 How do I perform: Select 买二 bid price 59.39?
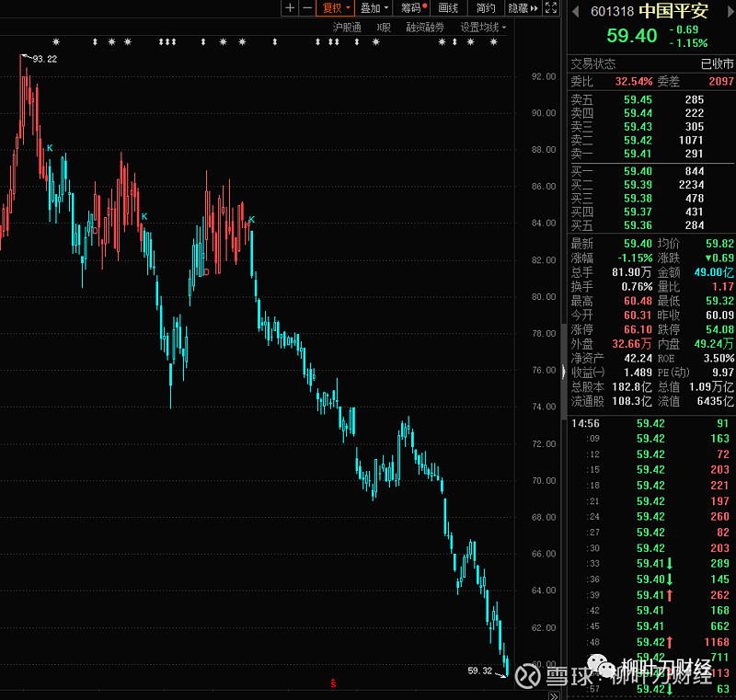(x=638, y=185)
